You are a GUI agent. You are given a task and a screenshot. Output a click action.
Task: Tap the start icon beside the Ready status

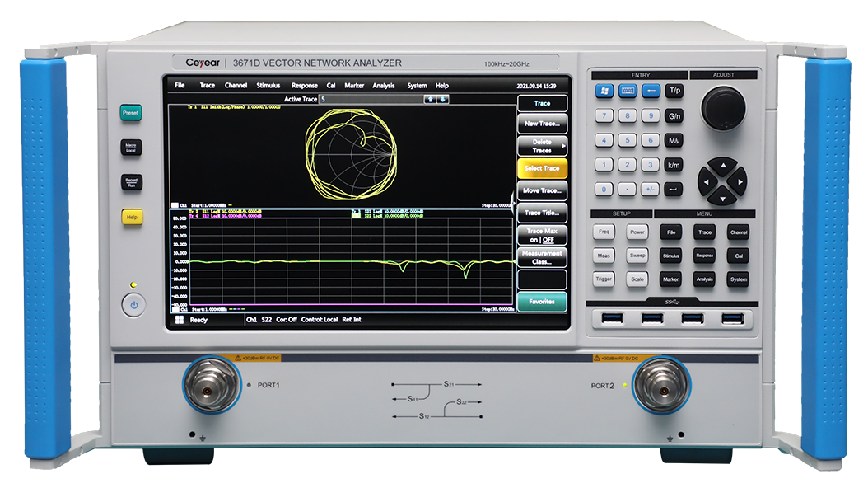[179, 319]
